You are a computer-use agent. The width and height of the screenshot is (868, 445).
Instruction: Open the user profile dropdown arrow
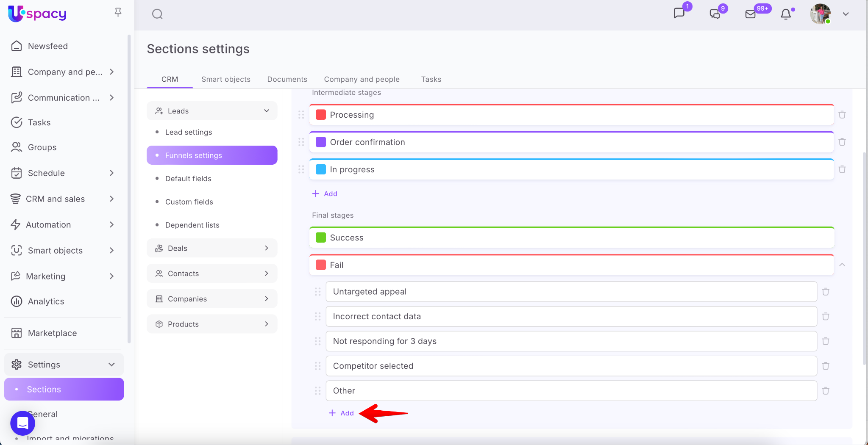pos(846,14)
